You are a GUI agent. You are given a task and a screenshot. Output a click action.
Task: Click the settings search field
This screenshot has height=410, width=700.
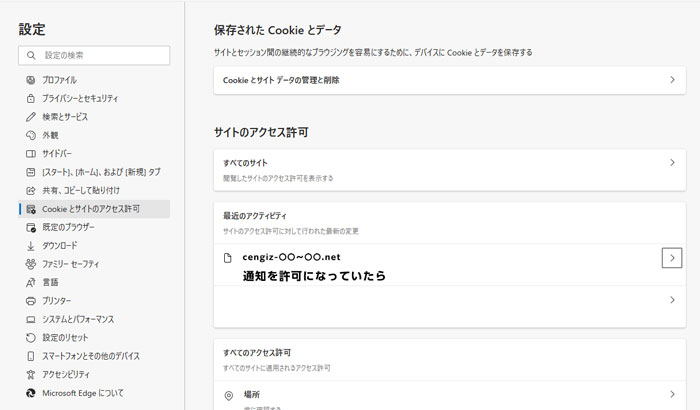click(x=94, y=55)
